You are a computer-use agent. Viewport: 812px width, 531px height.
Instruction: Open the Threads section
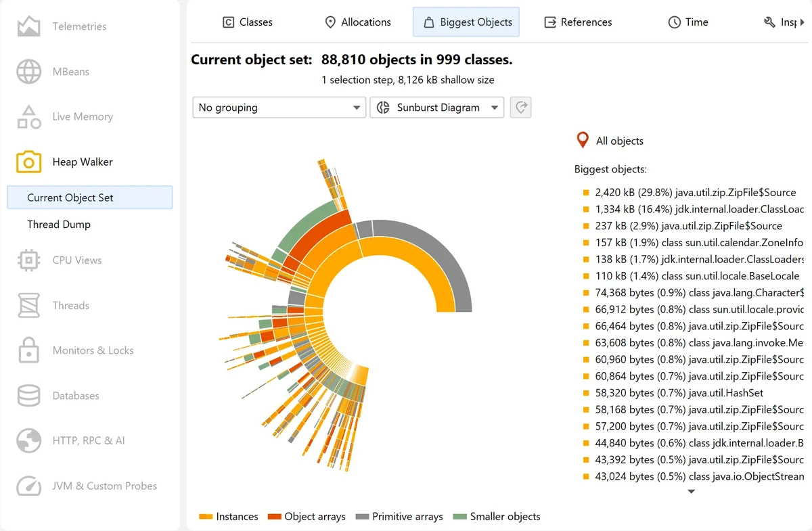point(90,305)
